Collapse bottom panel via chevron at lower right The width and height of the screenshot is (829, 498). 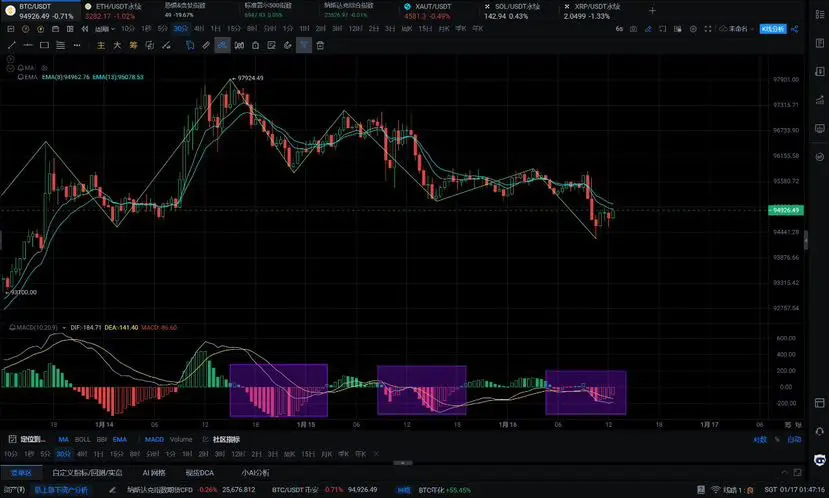(x=785, y=473)
